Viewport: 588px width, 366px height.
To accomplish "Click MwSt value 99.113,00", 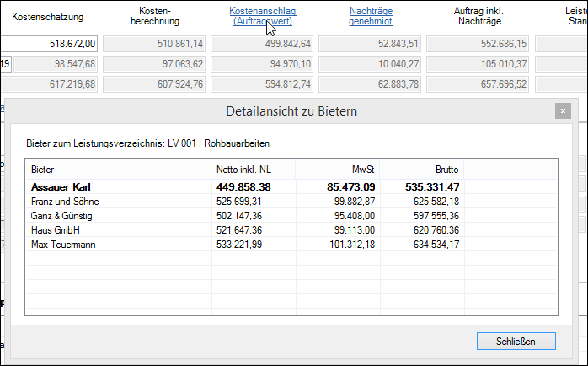I will coord(355,230).
